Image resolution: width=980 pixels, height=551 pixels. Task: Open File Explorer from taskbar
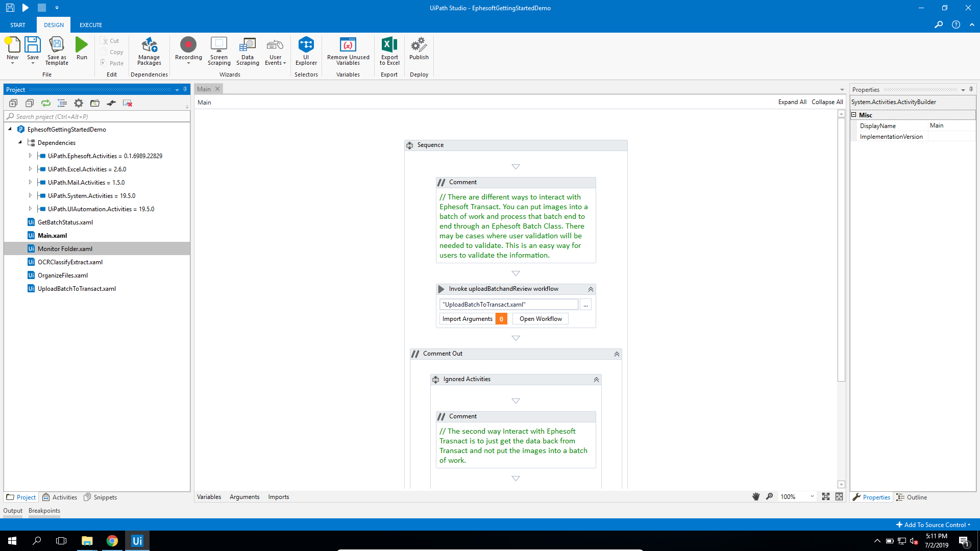coord(87,541)
